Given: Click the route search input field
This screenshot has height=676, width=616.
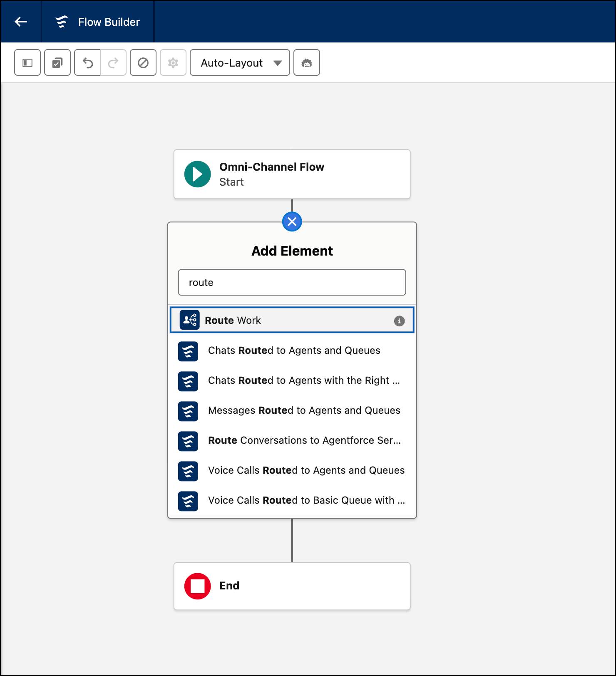Looking at the screenshot, I should 292,282.
